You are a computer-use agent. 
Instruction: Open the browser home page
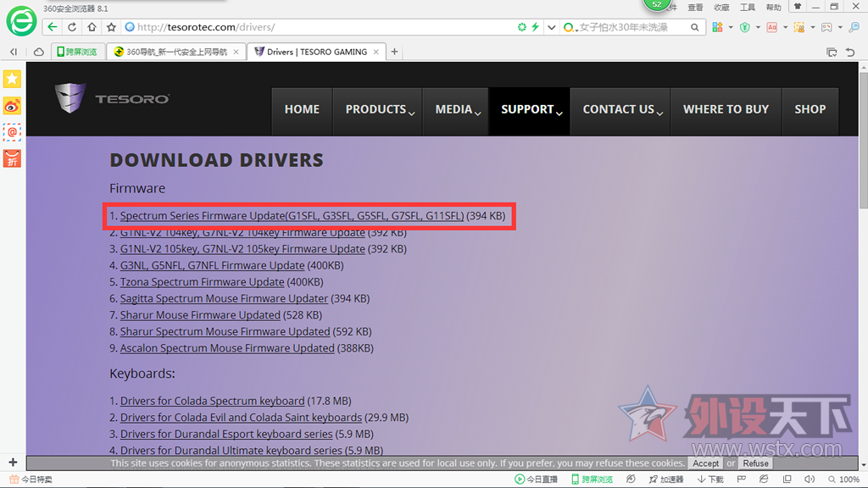click(92, 27)
